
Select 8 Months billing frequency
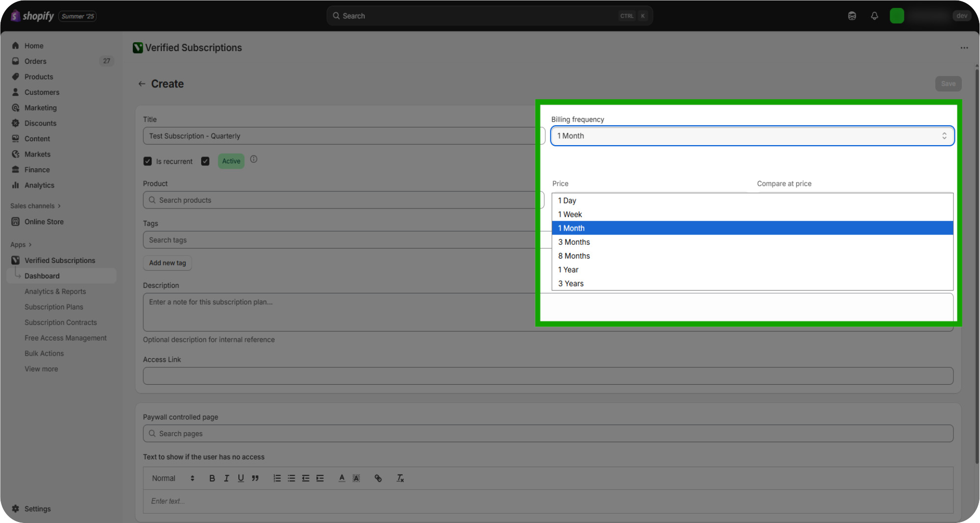(x=752, y=256)
